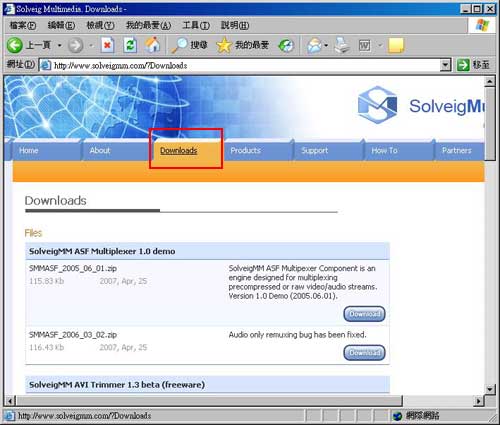Click the Mail envelope icon
The height and width of the screenshot is (425, 500).
pyautogui.click(x=314, y=45)
